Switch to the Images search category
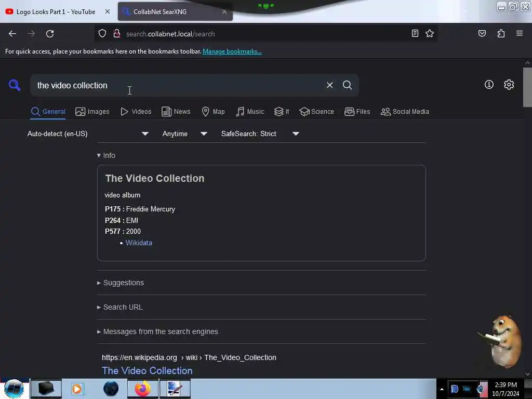 [92, 112]
